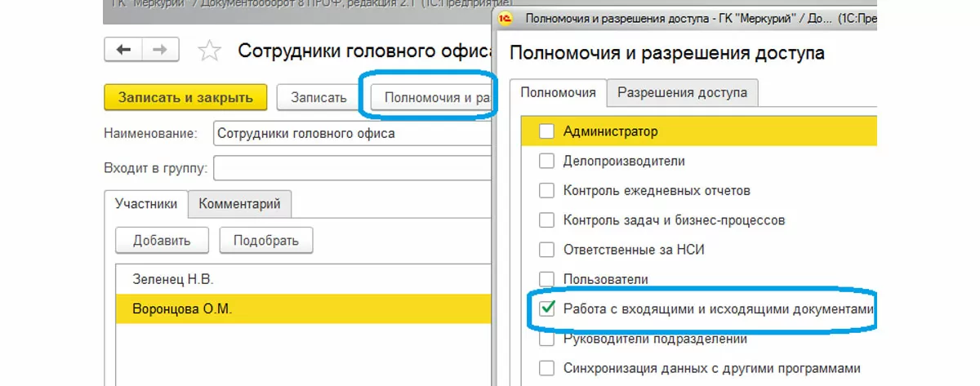Enable Контроль задач и бизнес-процессов checkbox
The image size is (980, 386).
point(546,220)
